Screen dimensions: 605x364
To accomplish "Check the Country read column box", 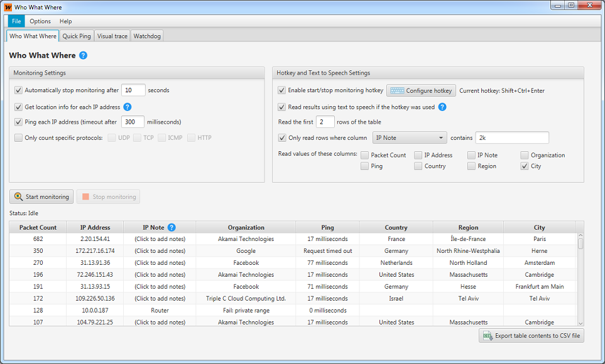I will click(418, 166).
